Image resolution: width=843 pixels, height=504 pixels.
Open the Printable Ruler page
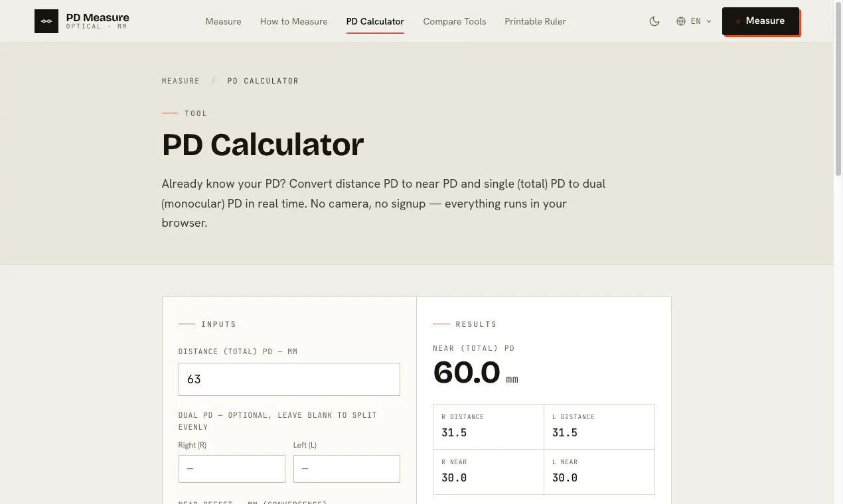pos(536,21)
